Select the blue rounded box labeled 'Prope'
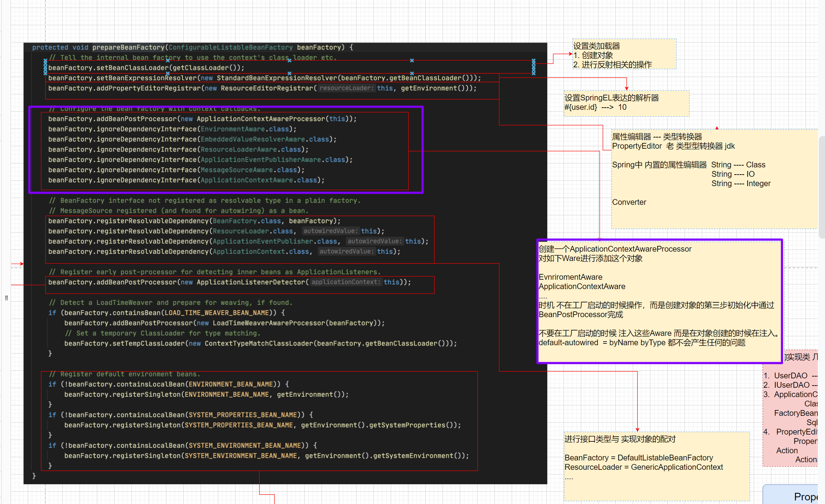Viewport: 825px width, 504px height. (790, 494)
